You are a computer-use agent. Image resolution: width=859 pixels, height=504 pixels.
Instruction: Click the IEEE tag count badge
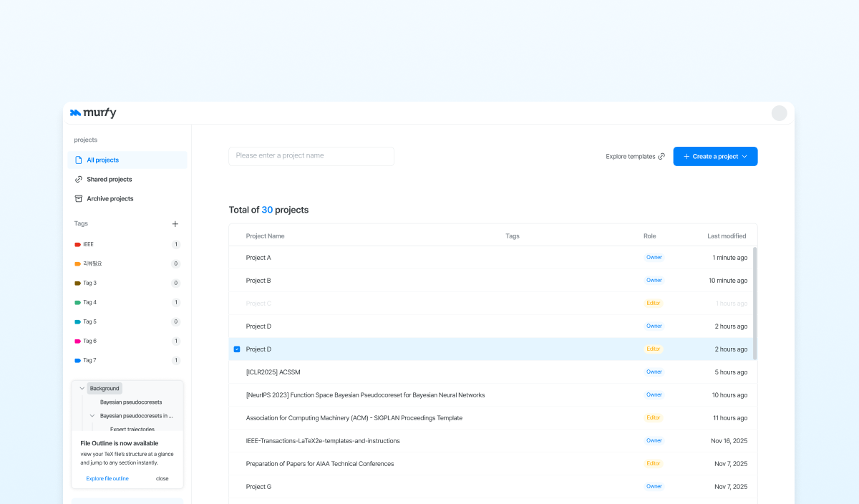coord(176,245)
